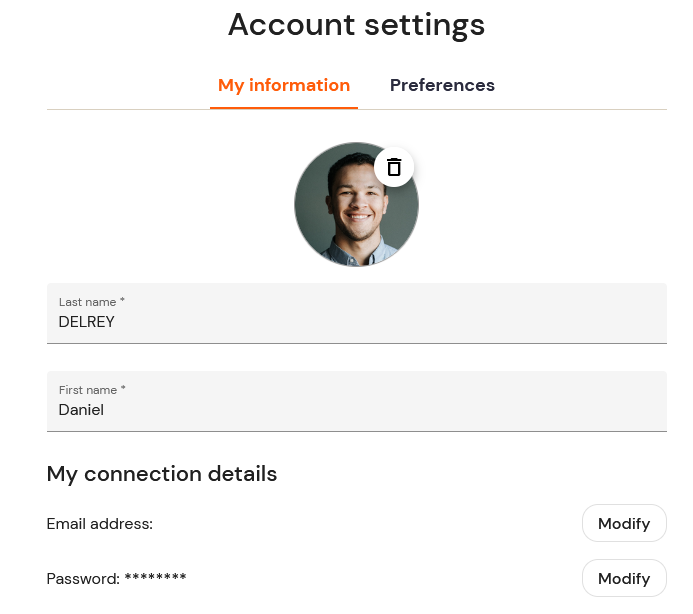Click the required asterisk beside Last name

tap(122, 300)
